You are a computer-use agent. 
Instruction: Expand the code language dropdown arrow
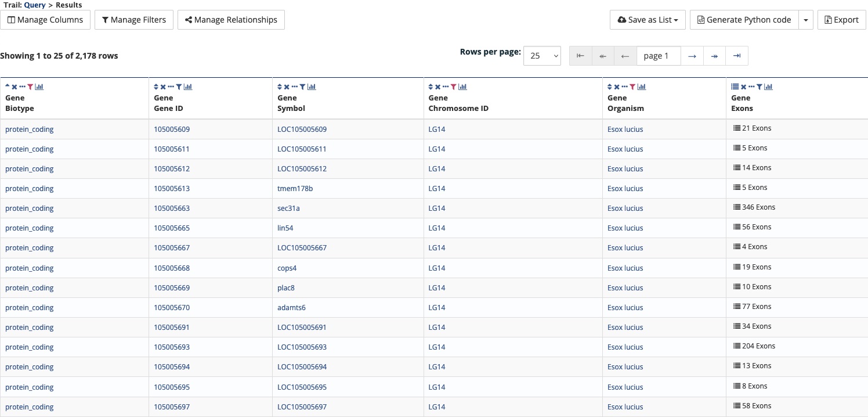point(806,20)
